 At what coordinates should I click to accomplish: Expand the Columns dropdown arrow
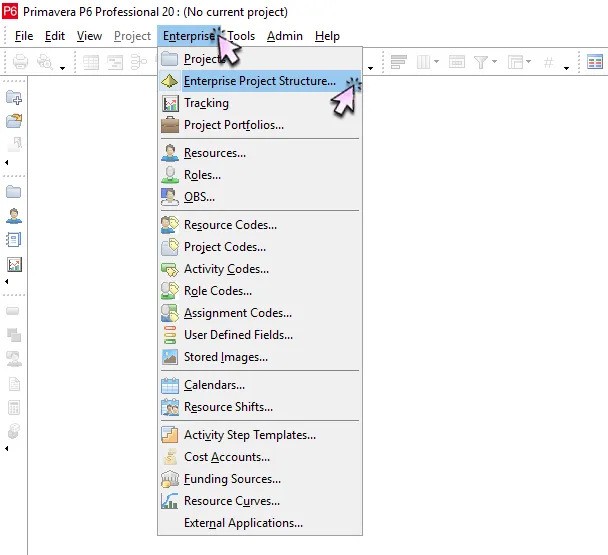point(436,62)
